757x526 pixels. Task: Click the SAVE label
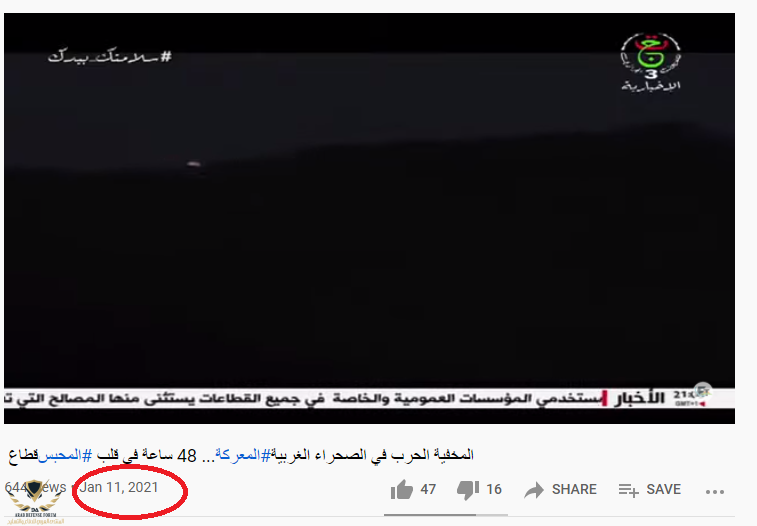[x=663, y=489]
